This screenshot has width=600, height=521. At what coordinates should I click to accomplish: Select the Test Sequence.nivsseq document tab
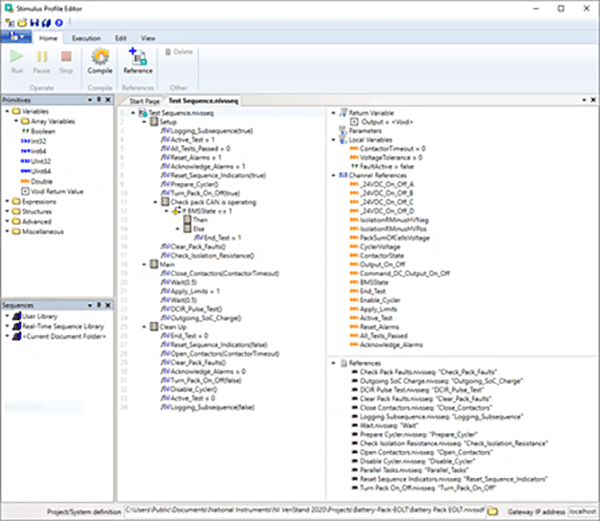click(x=203, y=101)
